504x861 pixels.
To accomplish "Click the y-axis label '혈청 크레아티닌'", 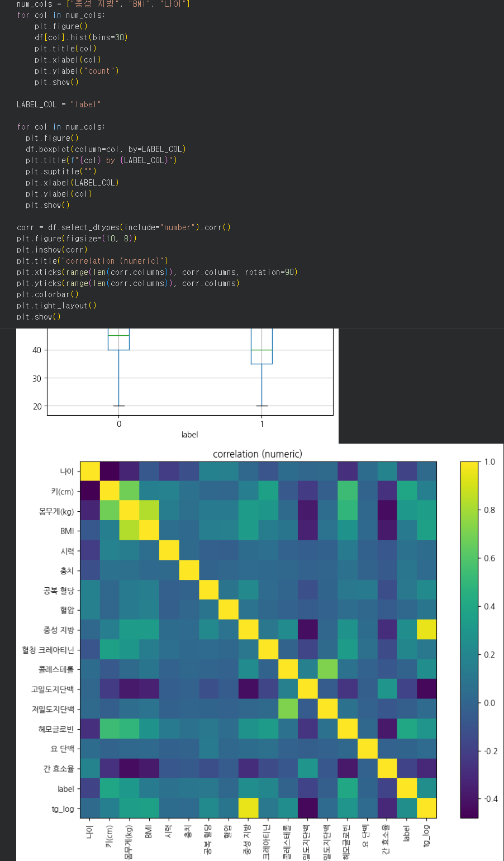I will (48, 650).
